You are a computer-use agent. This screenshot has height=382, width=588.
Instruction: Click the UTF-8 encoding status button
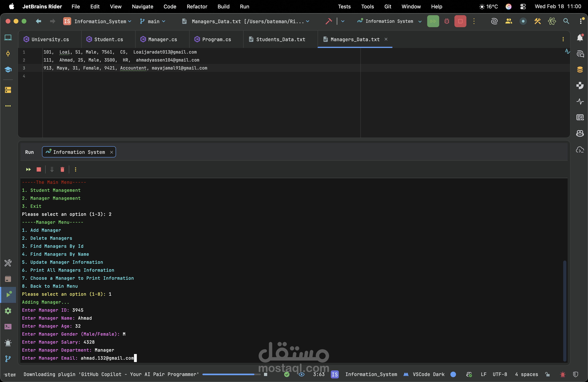[x=500, y=374]
